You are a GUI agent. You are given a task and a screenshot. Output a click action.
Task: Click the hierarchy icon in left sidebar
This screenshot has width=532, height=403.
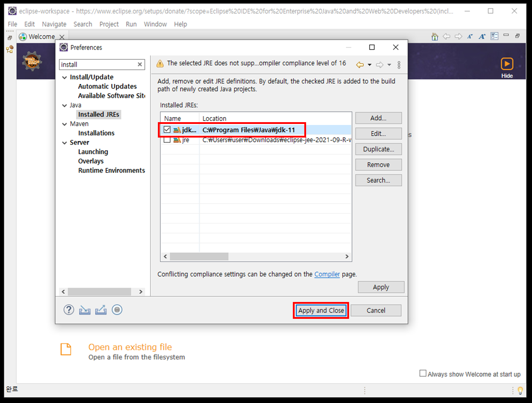pos(10,49)
